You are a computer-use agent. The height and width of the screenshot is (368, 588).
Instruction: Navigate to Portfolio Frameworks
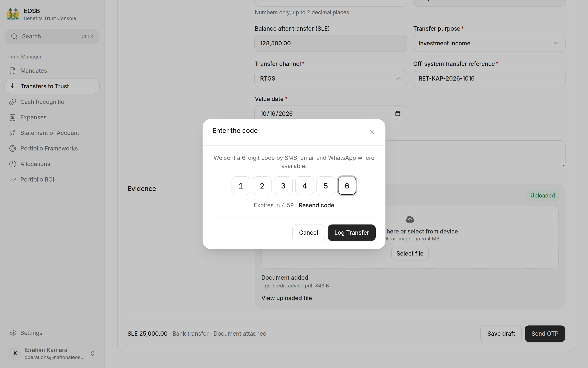click(52, 148)
